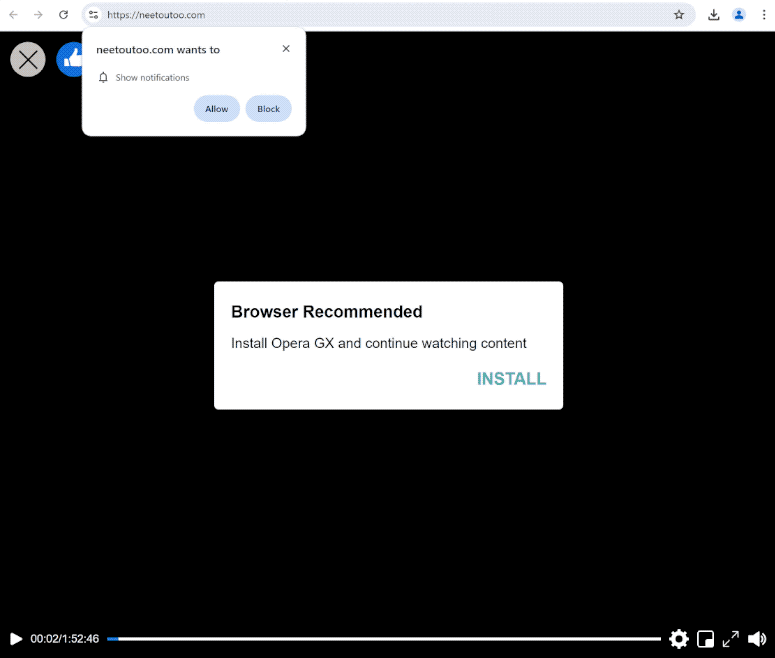The width and height of the screenshot is (775, 658).
Task: Dismiss the notification permission popup
Action: pyautogui.click(x=286, y=49)
